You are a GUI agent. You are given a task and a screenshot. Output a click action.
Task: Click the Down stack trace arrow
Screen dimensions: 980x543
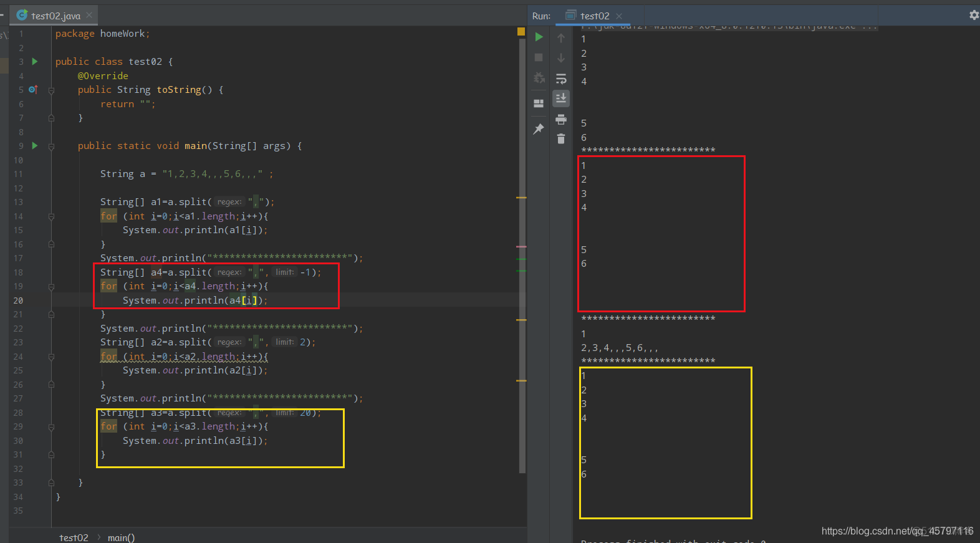coord(561,58)
